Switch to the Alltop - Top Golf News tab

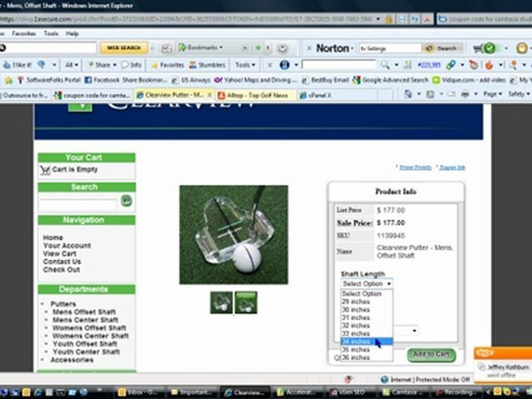point(256,95)
